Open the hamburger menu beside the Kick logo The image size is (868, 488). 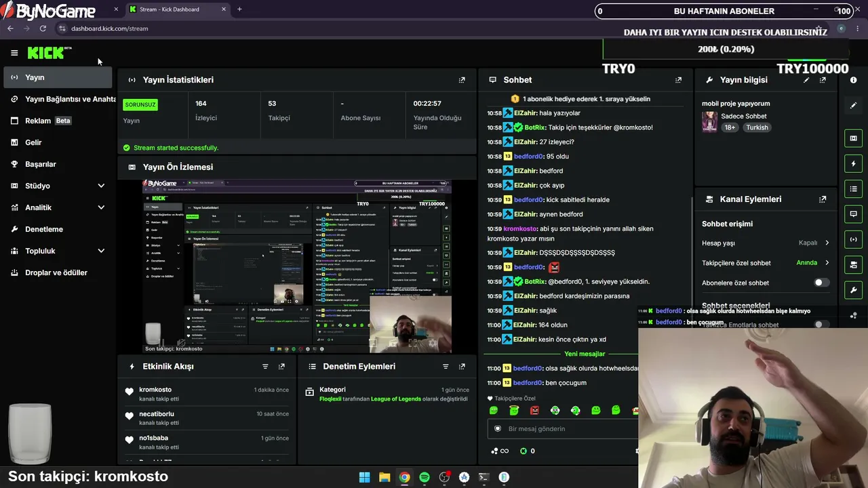14,53
